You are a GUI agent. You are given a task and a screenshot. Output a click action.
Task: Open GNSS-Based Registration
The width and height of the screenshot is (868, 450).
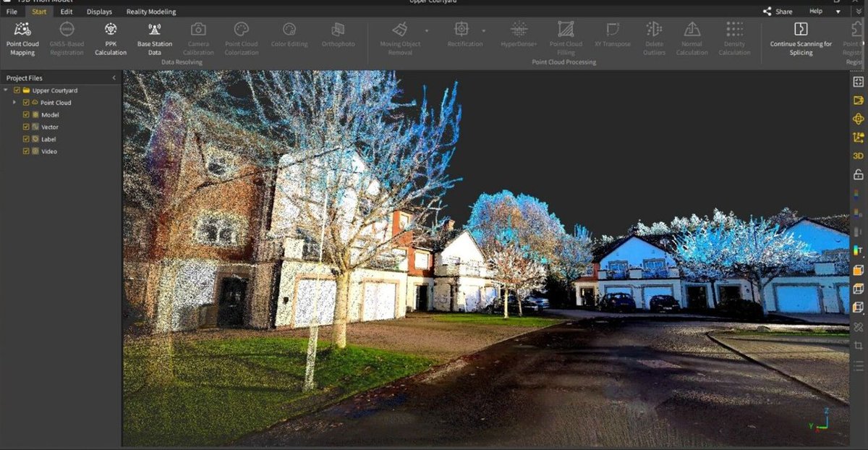coord(67,38)
